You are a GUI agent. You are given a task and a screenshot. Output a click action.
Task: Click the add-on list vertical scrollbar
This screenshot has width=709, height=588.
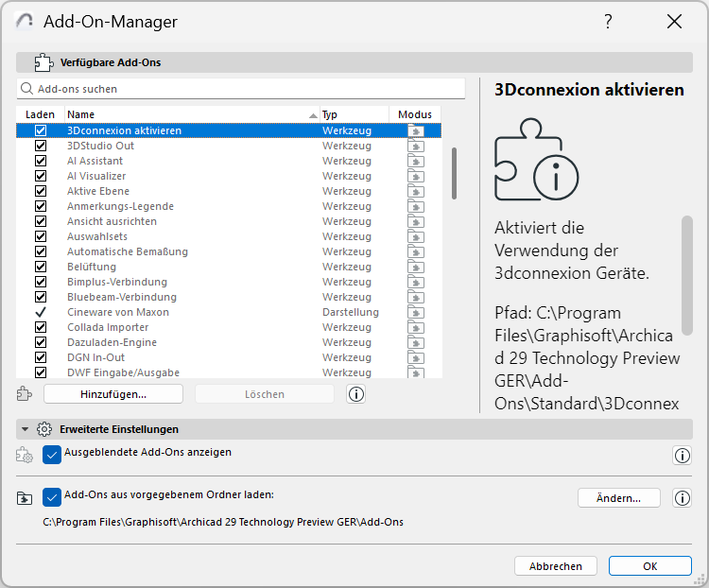point(454,174)
